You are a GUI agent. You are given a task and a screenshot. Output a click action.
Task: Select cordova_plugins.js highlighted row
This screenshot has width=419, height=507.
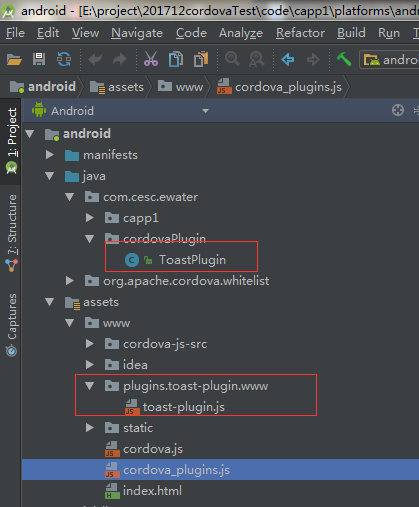(220, 470)
